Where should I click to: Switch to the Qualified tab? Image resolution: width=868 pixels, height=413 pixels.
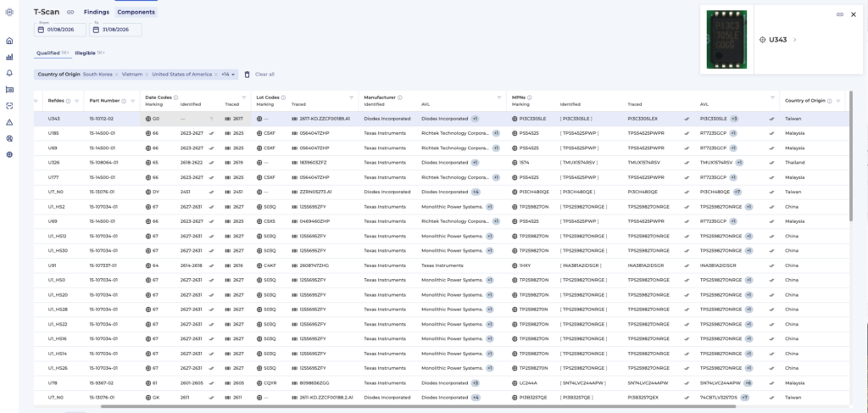coord(53,53)
